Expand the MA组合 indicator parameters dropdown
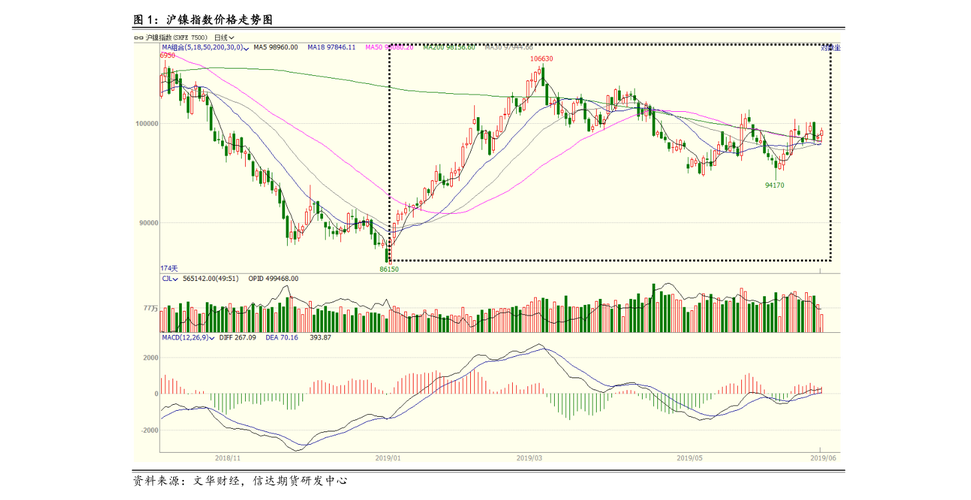This screenshot has height=500, width=971. click(246, 47)
